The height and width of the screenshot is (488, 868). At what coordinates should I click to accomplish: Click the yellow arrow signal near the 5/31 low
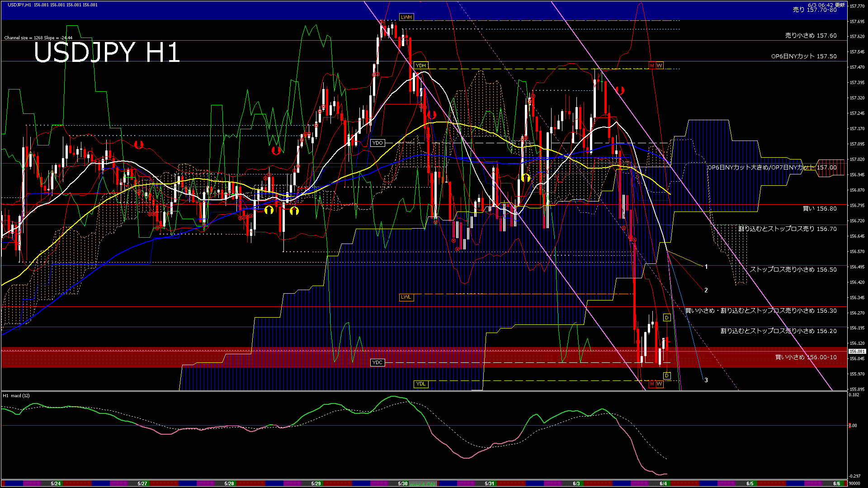[525, 178]
